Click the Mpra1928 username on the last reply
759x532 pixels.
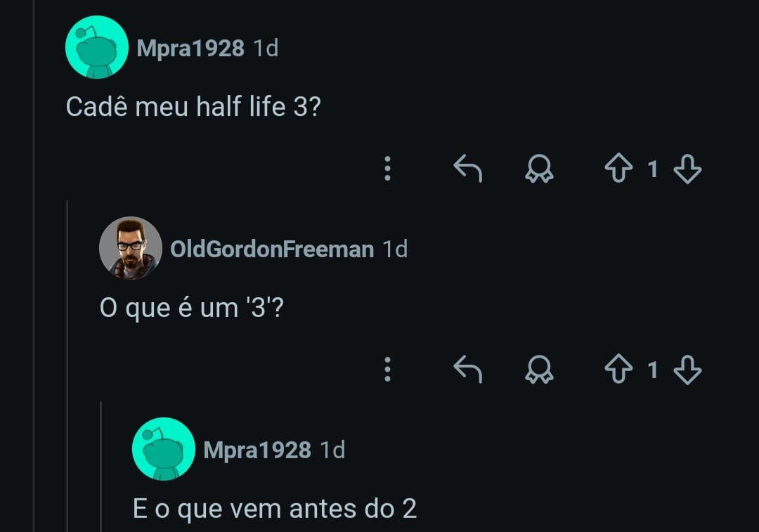click(x=257, y=450)
